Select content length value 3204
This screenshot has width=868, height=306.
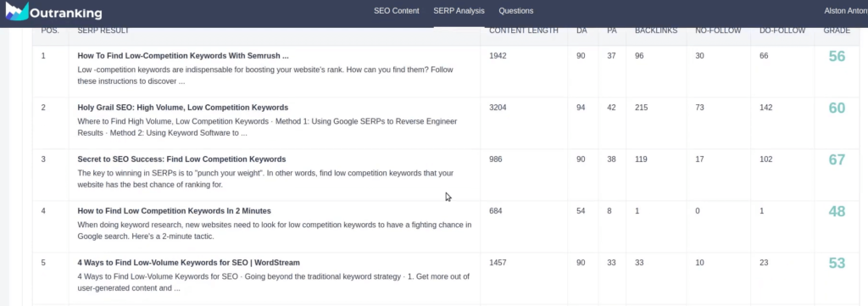(x=498, y=108)
